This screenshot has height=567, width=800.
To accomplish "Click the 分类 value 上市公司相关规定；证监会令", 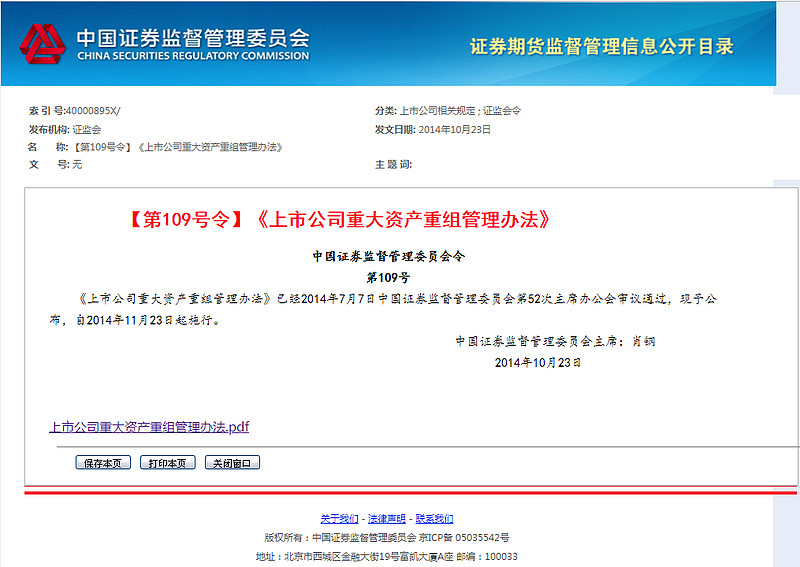I will tap(460, 111).
